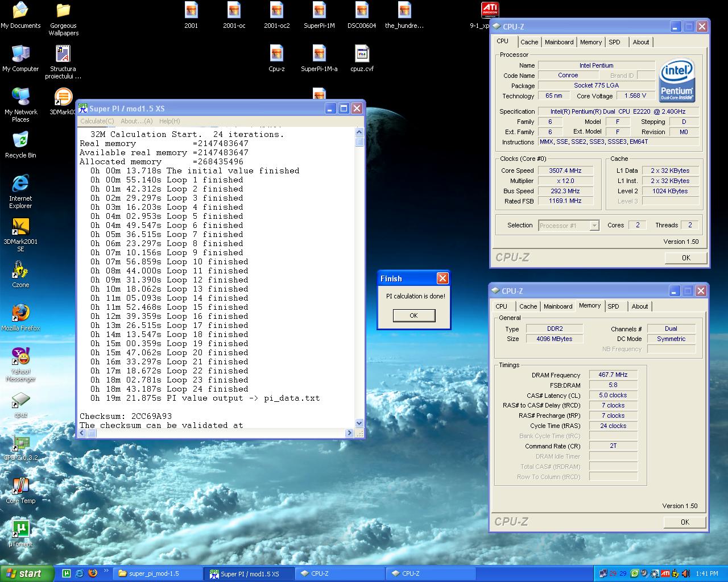The height and width of the screenshot is (582, 728).
Task: Launch Core Temp shortcut
Action: [x=20, y=490]
